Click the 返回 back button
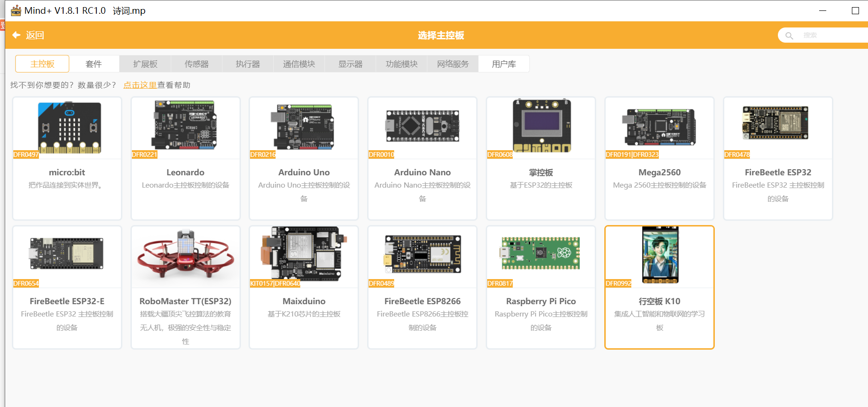Screen dimensions: 868x407 (x=28, y=35)
